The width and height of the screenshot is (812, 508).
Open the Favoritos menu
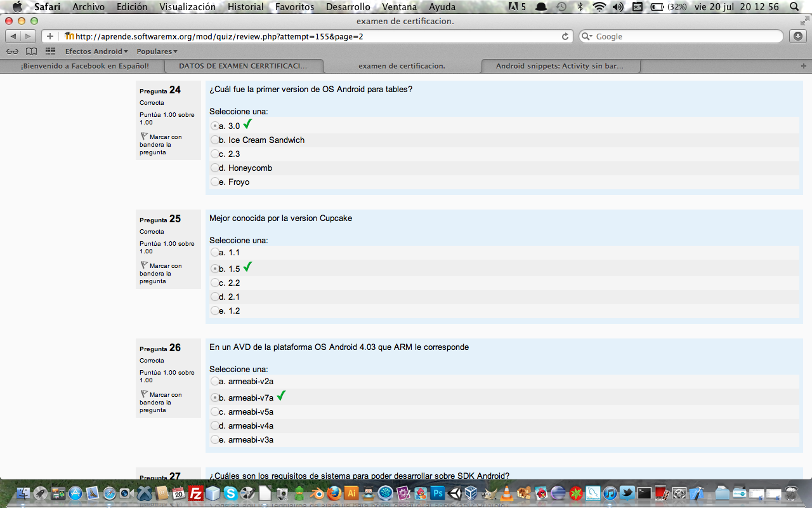point(294,7)
